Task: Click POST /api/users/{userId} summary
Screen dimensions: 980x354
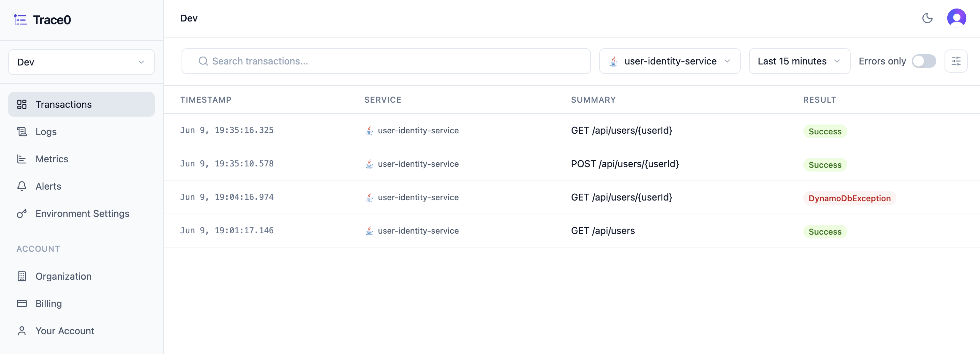Action: 625,164
